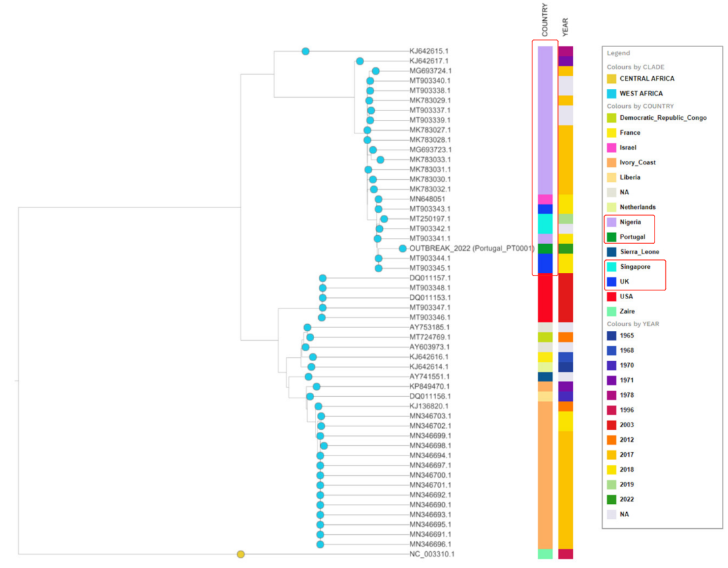The width and height of the screenshot is (728, 568).
Task: Select the node circle next to MT250197.1
Action: pyautogui.click(x=384, y=219)
